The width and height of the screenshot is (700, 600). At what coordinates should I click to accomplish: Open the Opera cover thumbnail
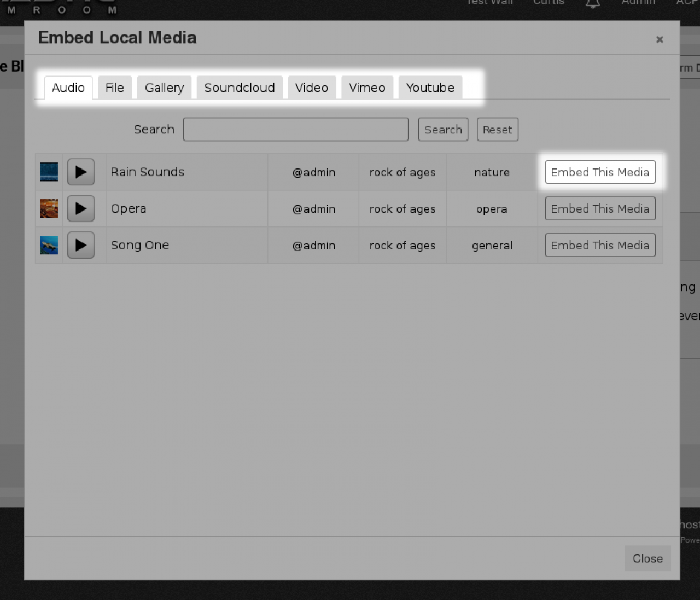pyautogui.click(x=49, y=209)
